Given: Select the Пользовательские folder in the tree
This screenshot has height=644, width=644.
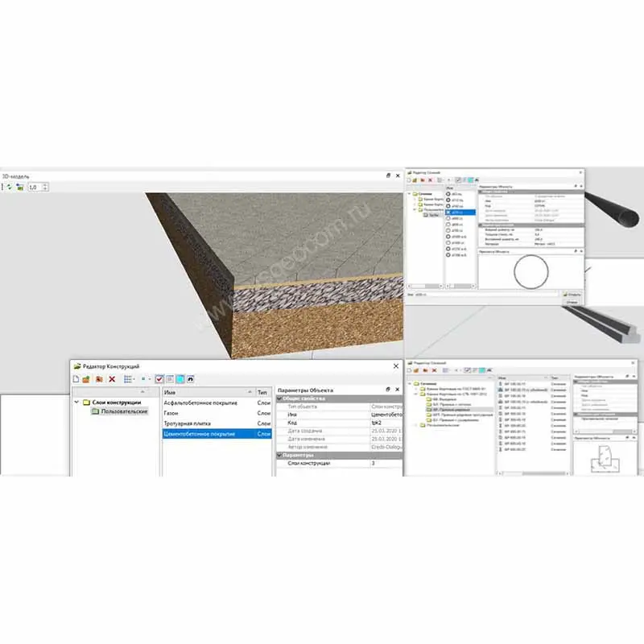Looking at the screenshot, I should (119, 411).
